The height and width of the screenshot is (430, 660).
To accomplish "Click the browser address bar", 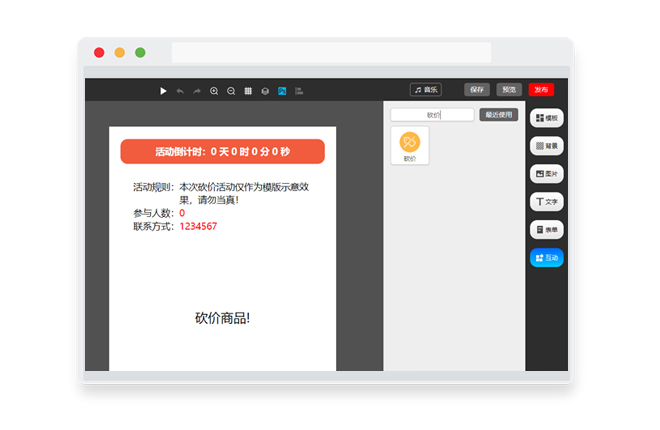I will click(x=331, y=52).
